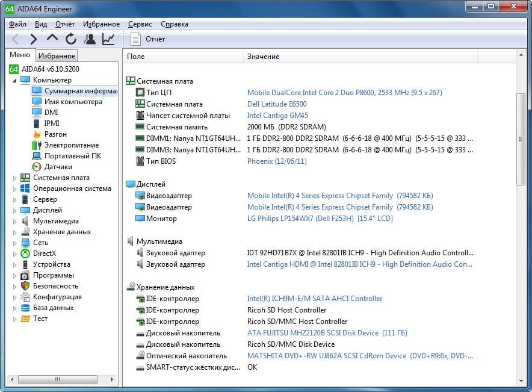Click the right scroll arrow under tree

click(x=113, y=379)
